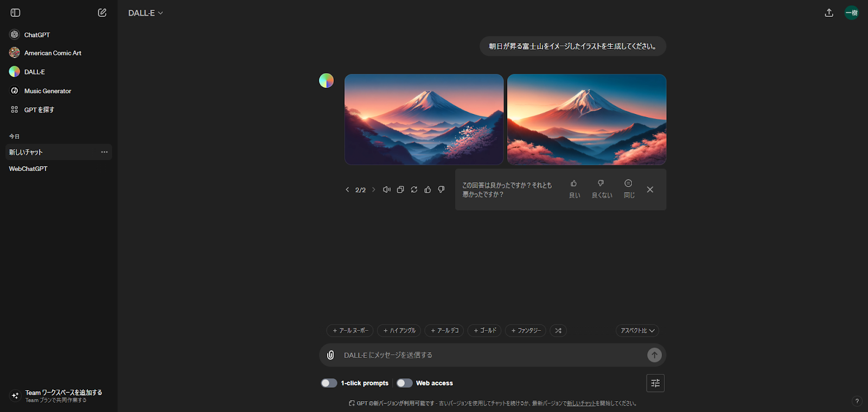
Task: Open Music Generator in the sidebar
Action: click(x=47, y=91)
